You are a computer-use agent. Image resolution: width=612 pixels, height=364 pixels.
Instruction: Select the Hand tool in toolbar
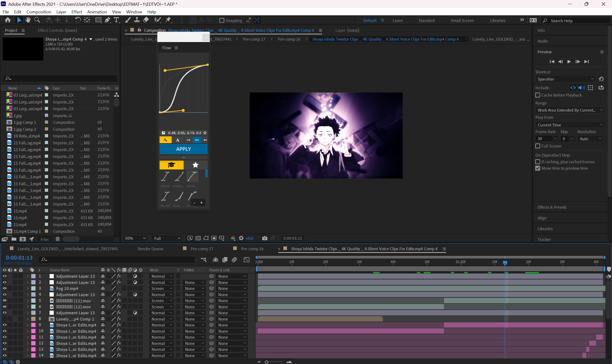[x=28, y=20]
